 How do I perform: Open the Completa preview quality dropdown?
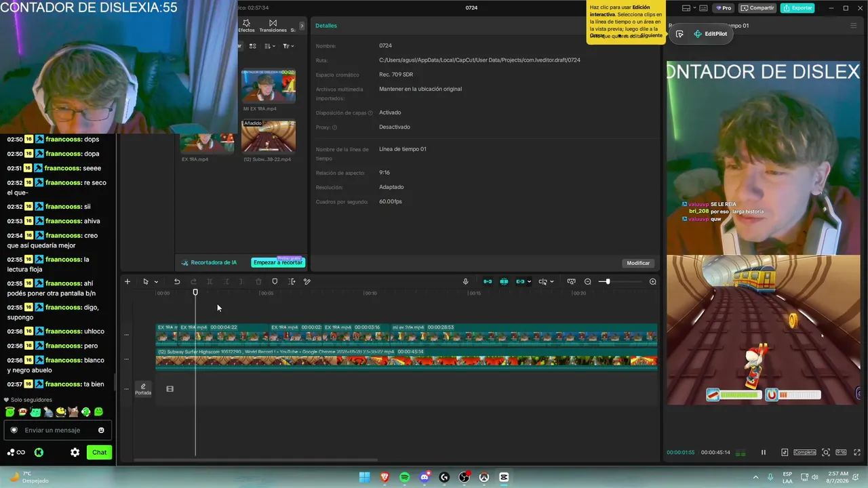(805, 452)
